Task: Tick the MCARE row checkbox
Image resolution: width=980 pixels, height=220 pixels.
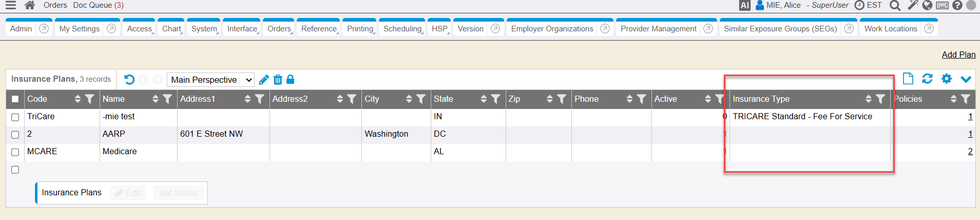Action: pyautogui.click(x=15, y=152)
